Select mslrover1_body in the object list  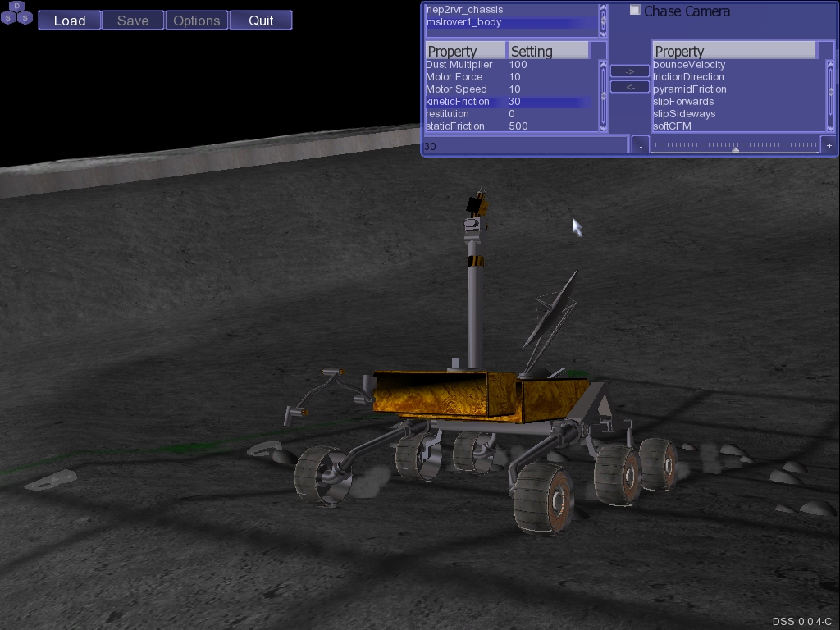pyautogui.click(x=512, y=22)
